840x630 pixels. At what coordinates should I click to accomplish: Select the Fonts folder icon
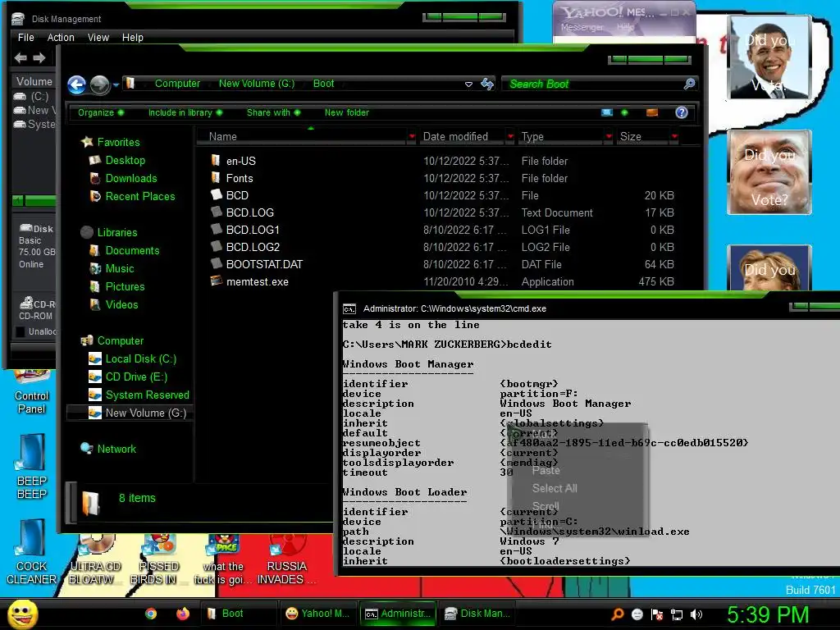(216, 177)
